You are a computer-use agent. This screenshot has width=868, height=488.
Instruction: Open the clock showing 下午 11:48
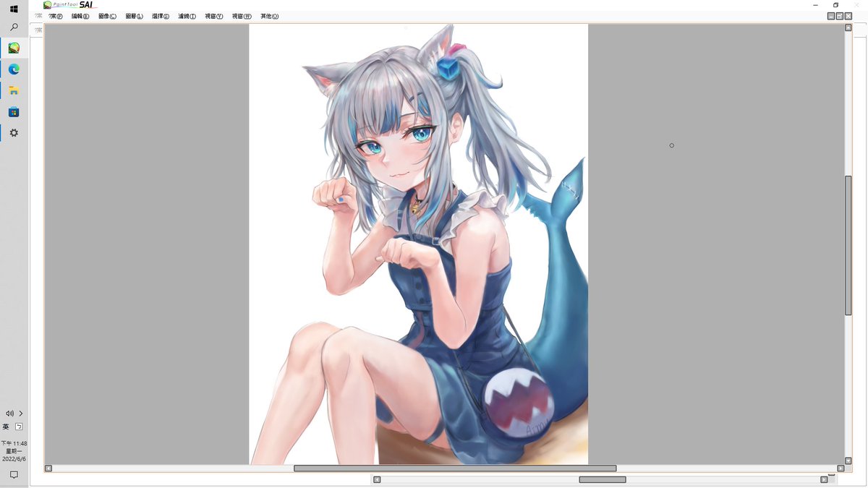tap(14, 451)
